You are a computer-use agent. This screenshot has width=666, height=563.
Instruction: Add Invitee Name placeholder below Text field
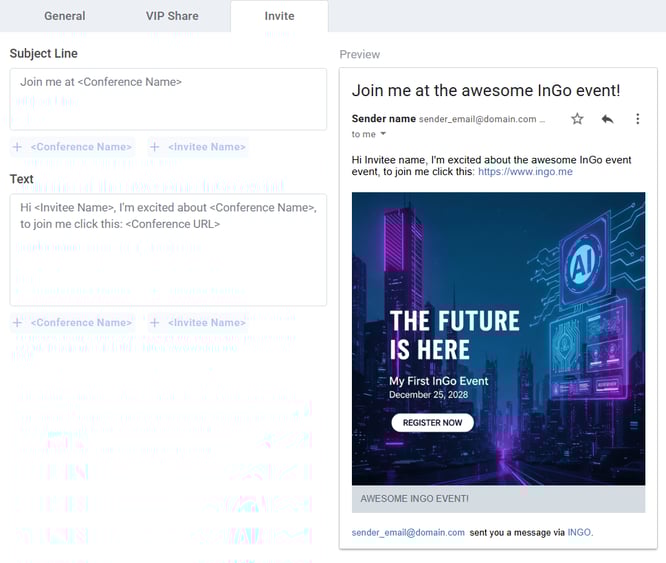click(197, 323)
